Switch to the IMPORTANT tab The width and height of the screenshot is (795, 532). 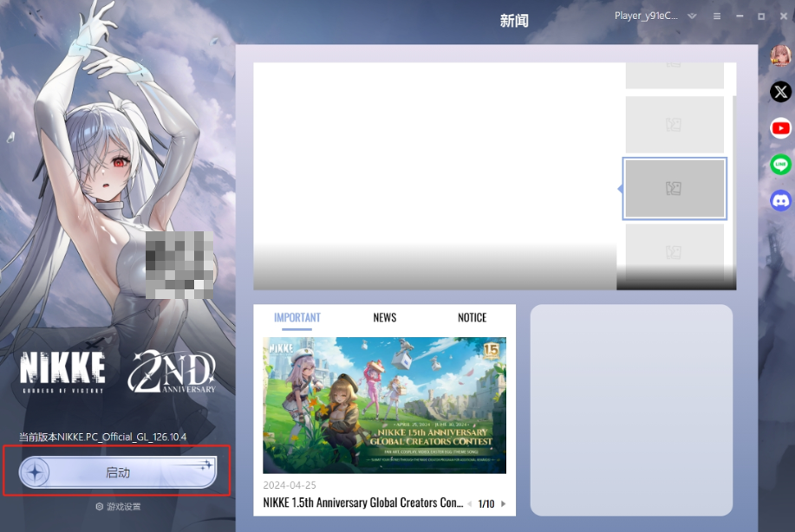[x=297, y=318]
